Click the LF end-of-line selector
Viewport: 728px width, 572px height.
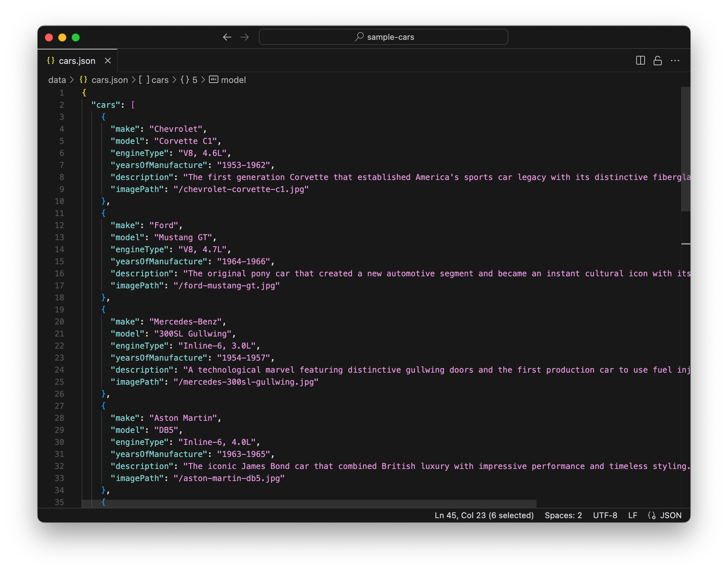point(633,515)
